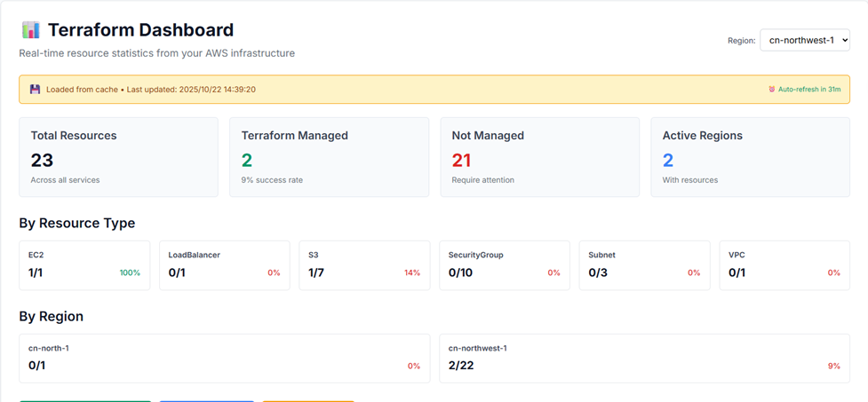The width and height of the screenshot is (868, 402).
Task: Open the SecurityGroup resource type card
Action: (504, 264)
